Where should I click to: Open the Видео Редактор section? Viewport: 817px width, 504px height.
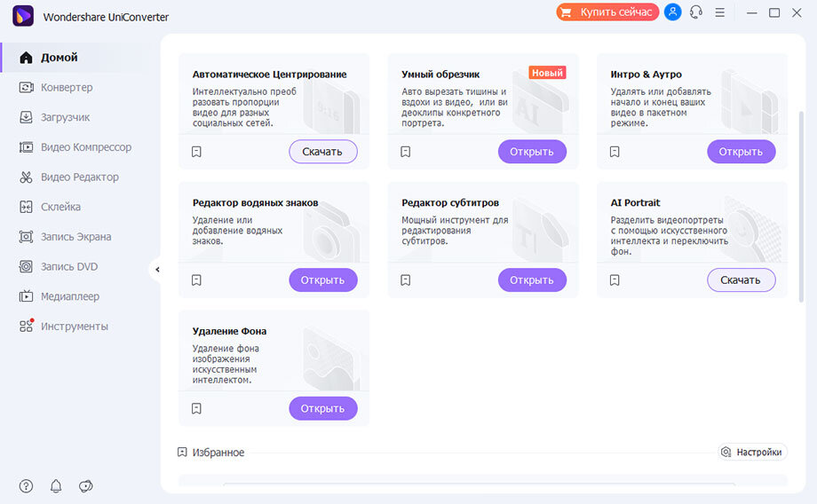79,177
